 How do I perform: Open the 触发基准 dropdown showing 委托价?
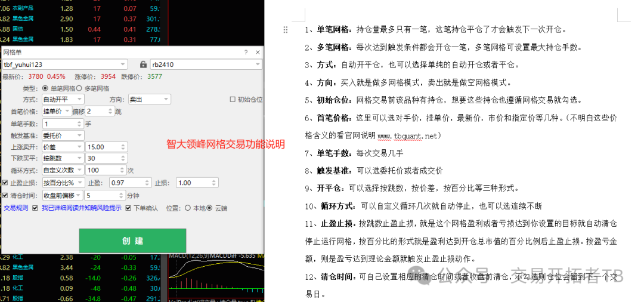click(x=63, y=135)
